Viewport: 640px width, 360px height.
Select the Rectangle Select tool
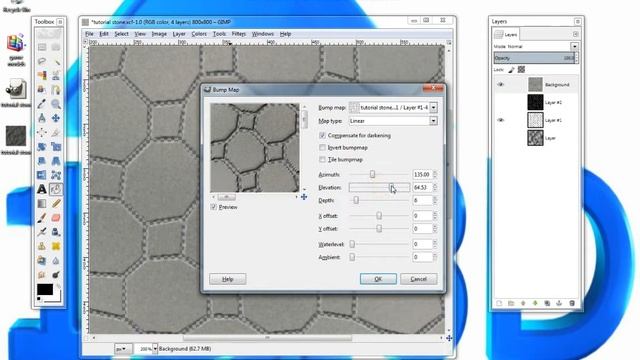[42, 47]
